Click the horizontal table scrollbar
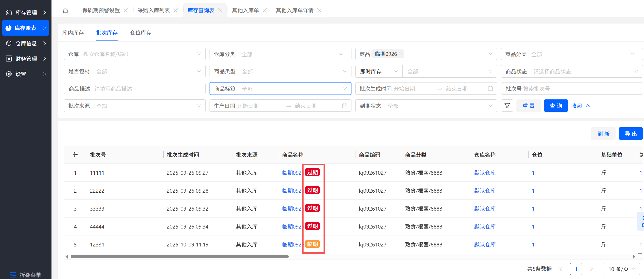Viewport: 644px width, 279px height. (179, 256)
